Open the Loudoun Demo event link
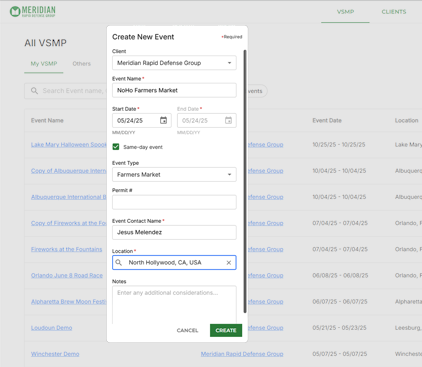Viewport: 422px width, 367px height. click(51, 328)
